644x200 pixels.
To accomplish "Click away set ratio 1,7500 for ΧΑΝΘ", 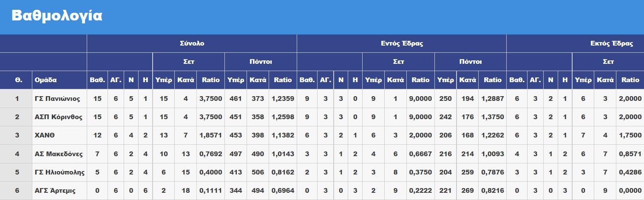I will [x=631, y=135].
